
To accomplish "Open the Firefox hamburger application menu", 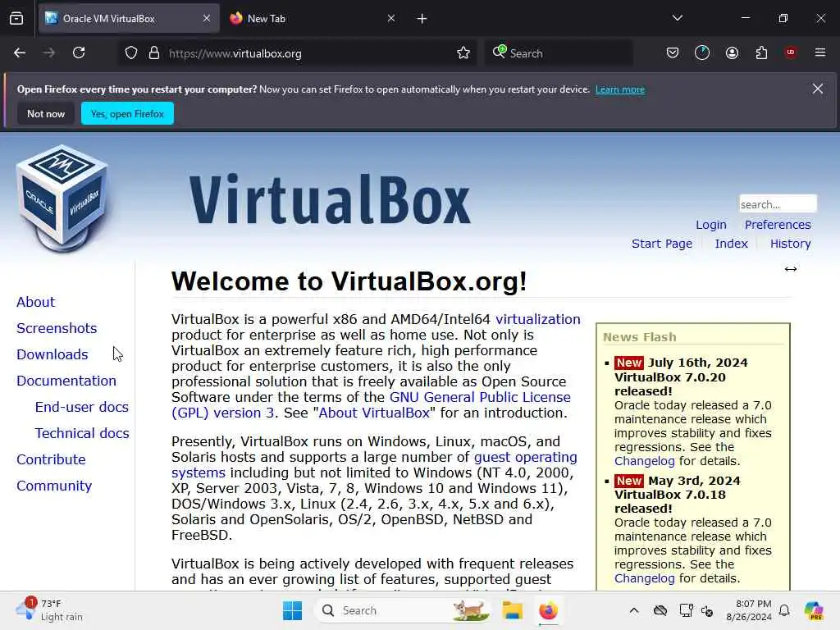I will point(820,52).
